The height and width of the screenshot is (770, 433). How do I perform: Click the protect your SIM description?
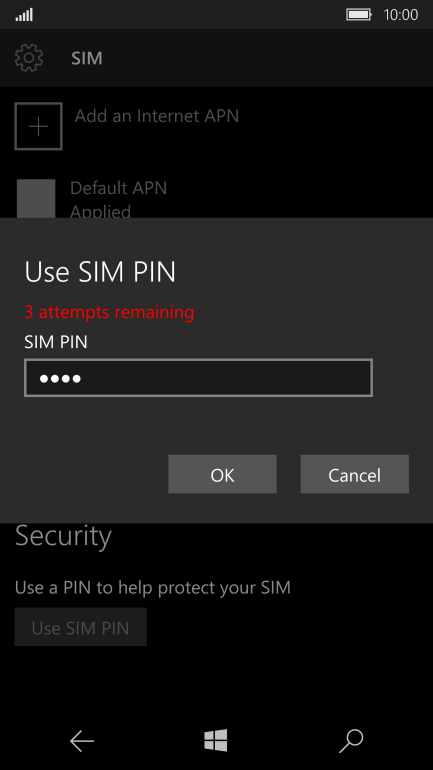pos(153,587)
